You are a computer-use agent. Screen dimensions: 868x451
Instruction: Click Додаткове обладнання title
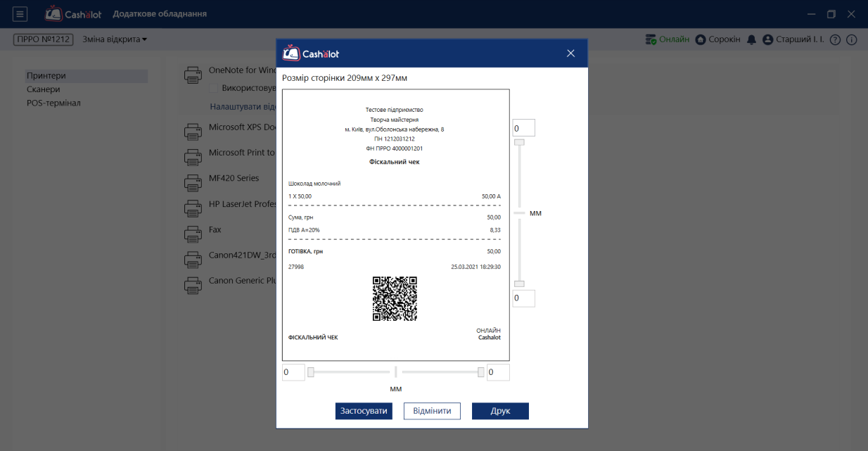(x=160, y=14)
